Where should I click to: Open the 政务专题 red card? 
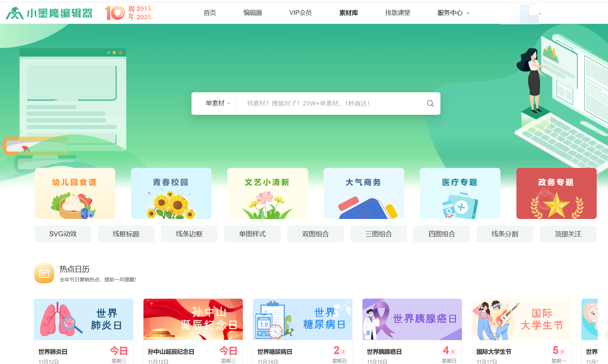(x=556, y=193)
